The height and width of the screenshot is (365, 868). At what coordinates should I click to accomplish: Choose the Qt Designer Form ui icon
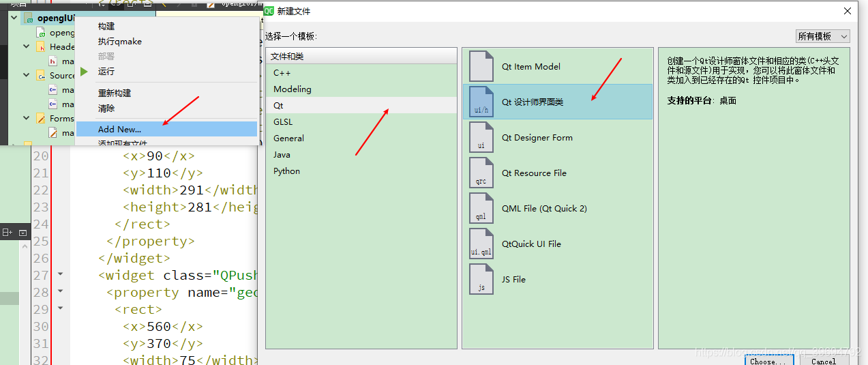[x=481, y=137]
